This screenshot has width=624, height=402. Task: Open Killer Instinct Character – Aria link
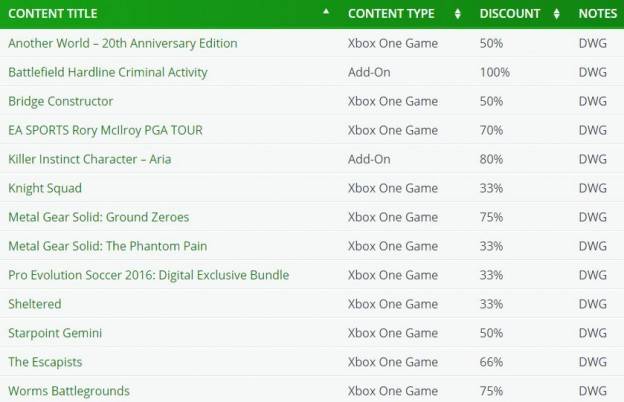pyautogui.click(x=90, y=159)
